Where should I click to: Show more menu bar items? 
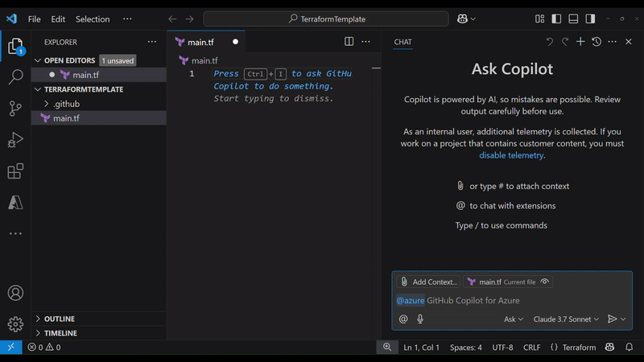click(127, 19)
